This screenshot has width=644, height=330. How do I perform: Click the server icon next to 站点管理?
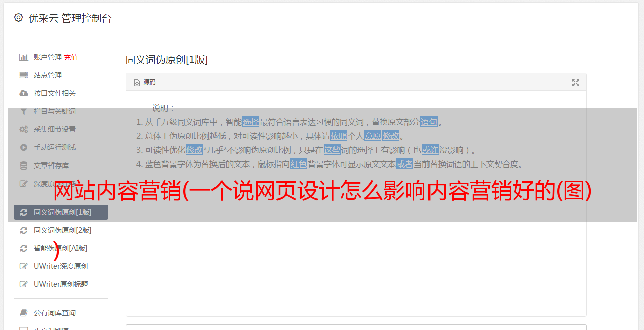pos(23,75)
